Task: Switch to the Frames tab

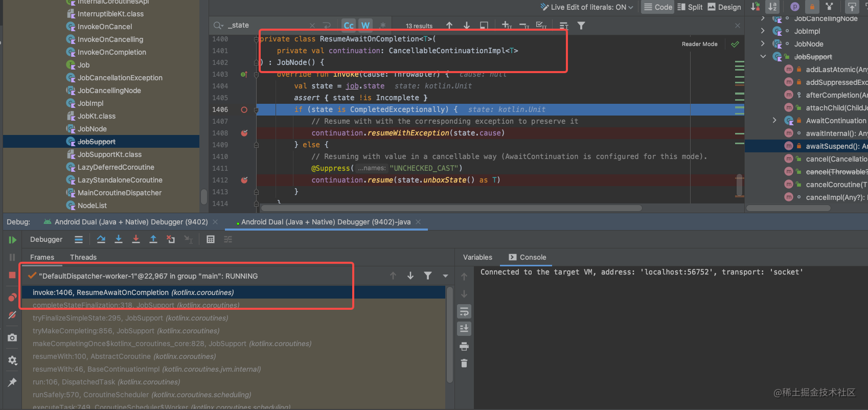Action: click(42, 257)
